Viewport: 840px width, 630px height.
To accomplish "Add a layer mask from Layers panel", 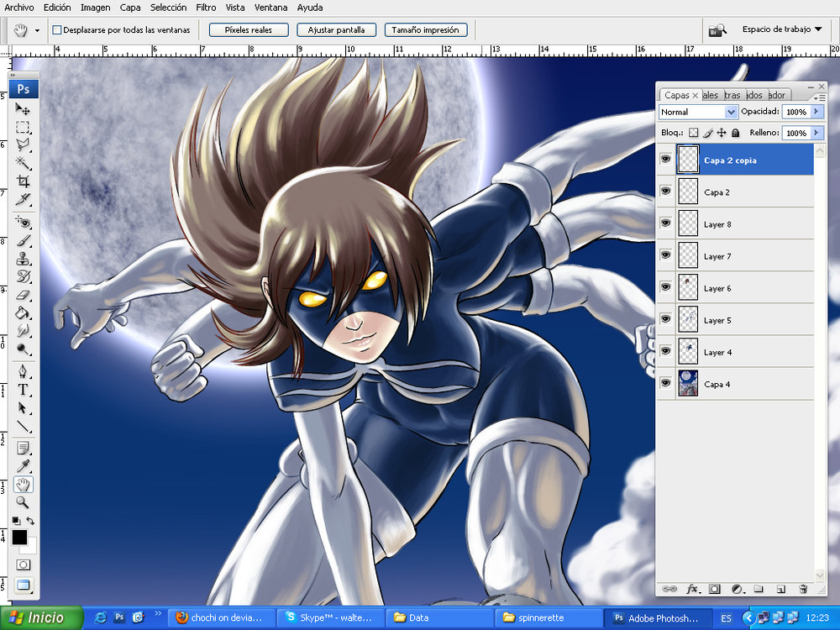I will pyautogui.click(x=715, y=589).
